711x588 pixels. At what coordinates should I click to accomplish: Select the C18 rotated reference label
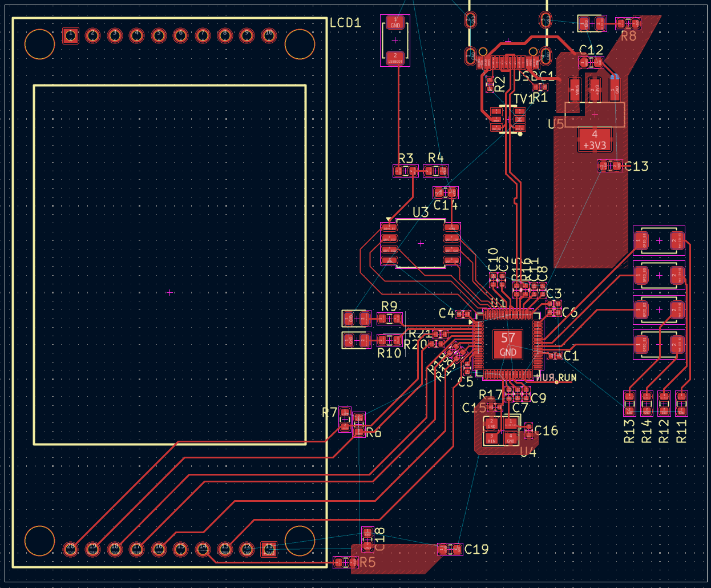pyautogui.click(x=380, y=539)
